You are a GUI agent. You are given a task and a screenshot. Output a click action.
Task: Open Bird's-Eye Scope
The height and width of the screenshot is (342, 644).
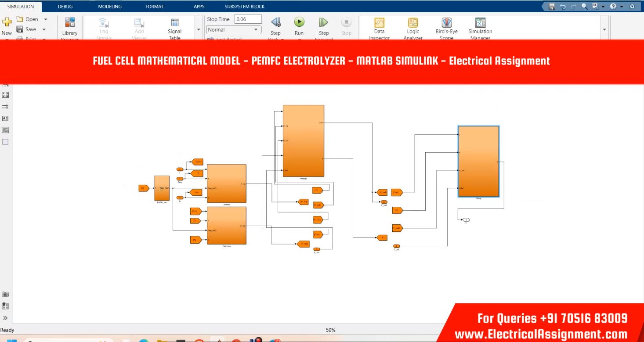[446, 23]
